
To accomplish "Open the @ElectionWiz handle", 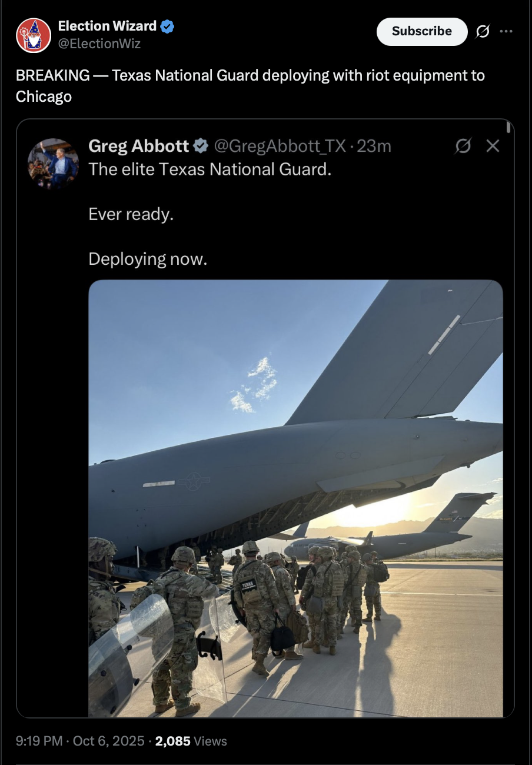I will tap(99, 44).
